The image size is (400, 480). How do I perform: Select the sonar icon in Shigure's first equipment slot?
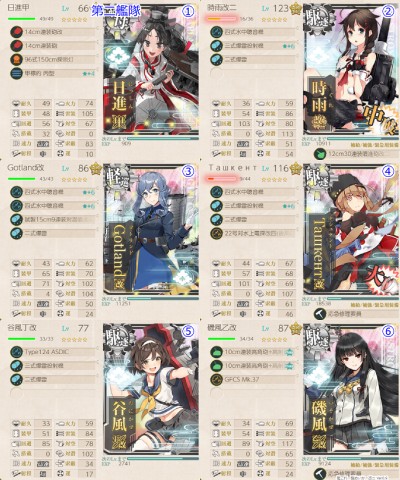[216, 32]
